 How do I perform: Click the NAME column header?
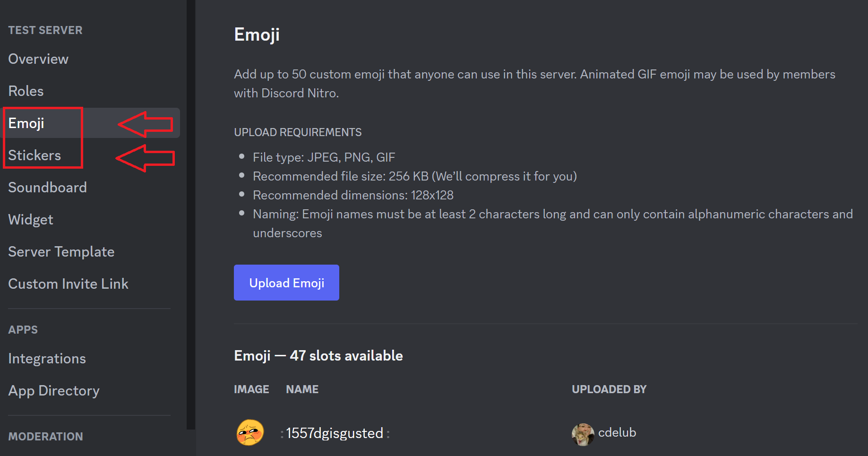(x=302, y=389)
